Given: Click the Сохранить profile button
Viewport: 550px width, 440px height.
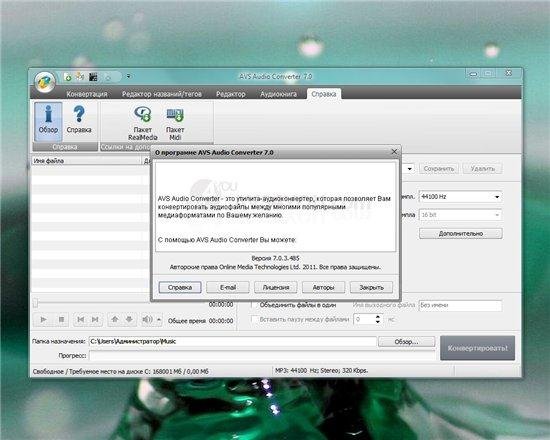Looking at the screenshot, I should click(x=439, y=169).
